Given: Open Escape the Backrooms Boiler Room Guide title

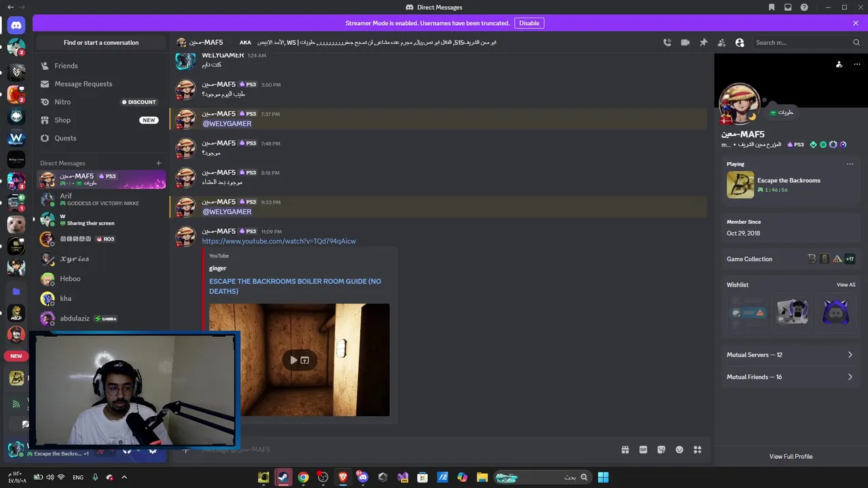Looking at the screenshot, I should 295,286.
